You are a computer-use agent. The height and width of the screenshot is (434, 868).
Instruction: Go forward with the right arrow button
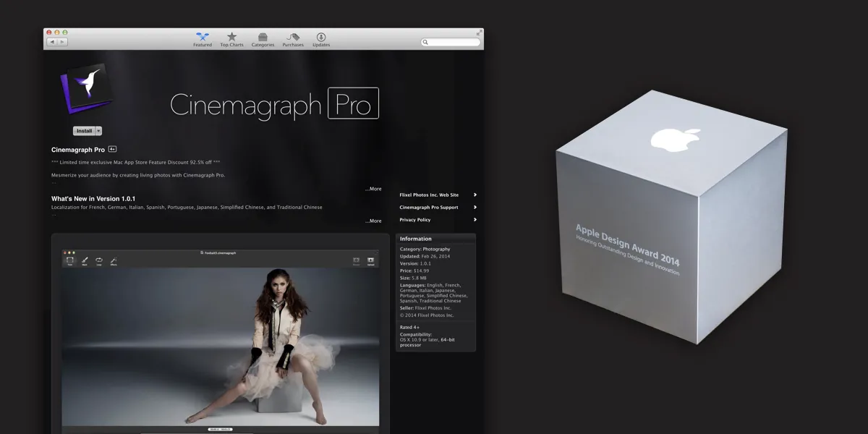(62, 42)
